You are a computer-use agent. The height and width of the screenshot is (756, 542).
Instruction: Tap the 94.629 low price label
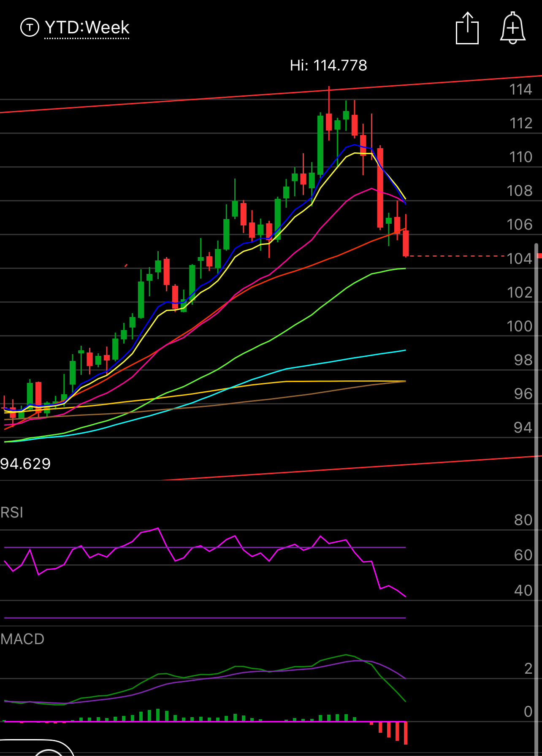click(25, 464)
